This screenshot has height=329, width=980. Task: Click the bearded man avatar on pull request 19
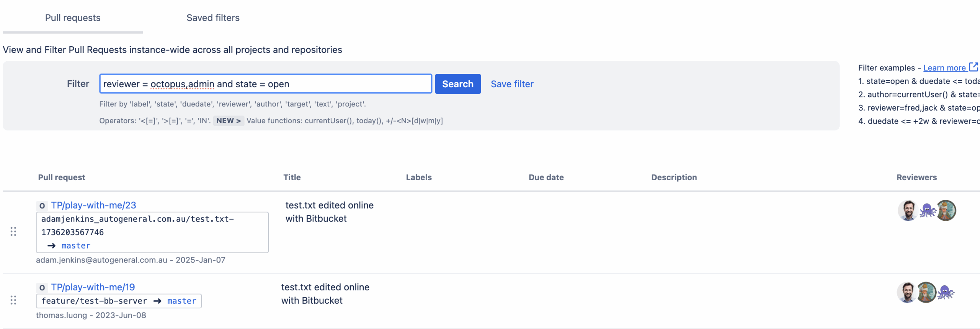(906, 293)
